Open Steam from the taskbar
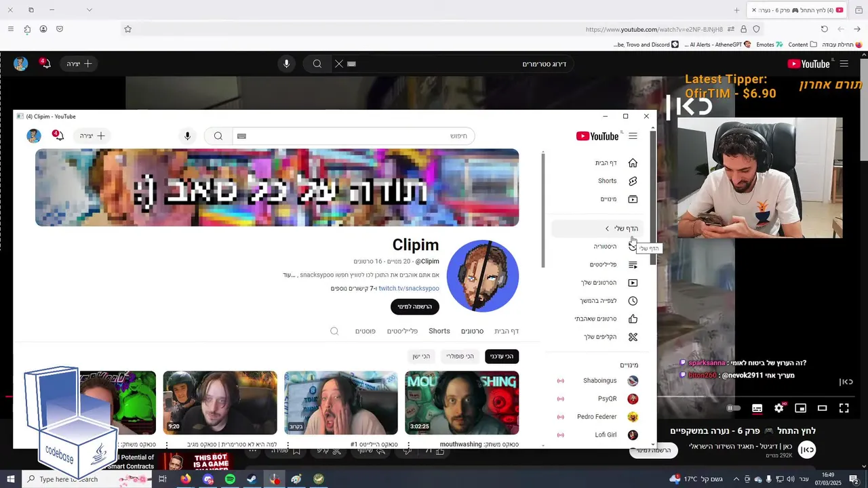The width and height of the screenshot is (868, 488). [x=252, y=479]
